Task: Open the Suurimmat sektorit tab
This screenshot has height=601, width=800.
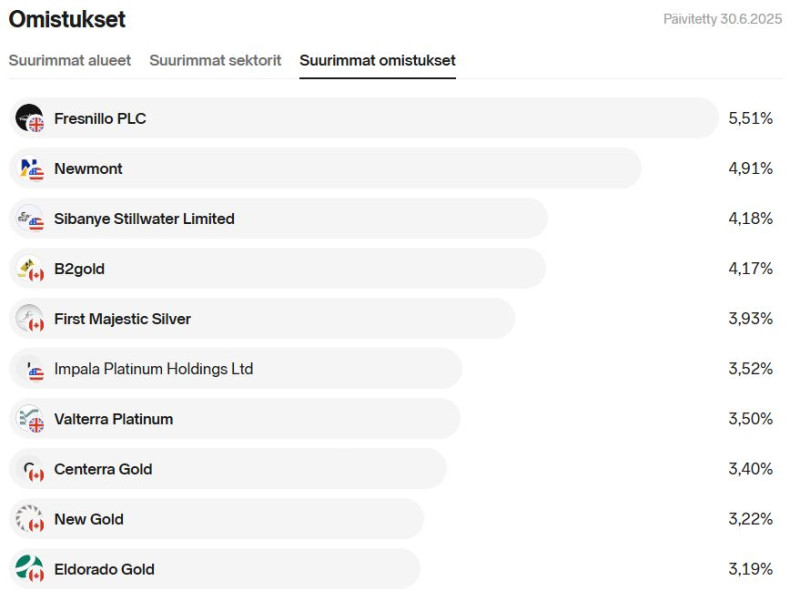Action: pos(215,60)
